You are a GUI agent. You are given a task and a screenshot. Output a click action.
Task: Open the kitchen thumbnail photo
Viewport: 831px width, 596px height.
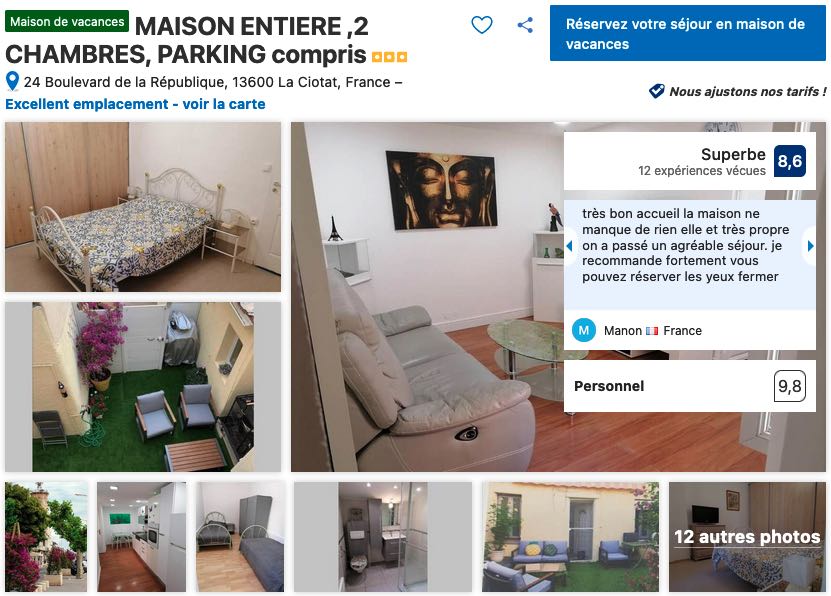142,537
